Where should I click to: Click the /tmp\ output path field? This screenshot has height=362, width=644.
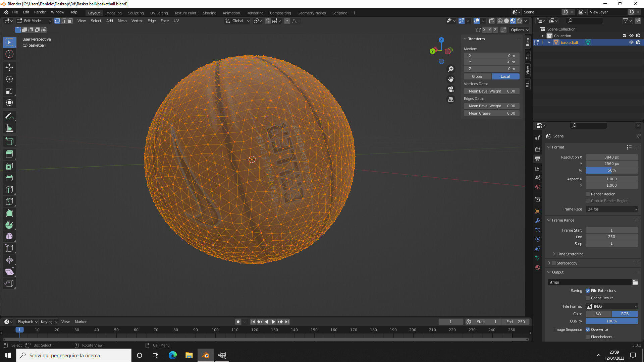pos(590,282)
